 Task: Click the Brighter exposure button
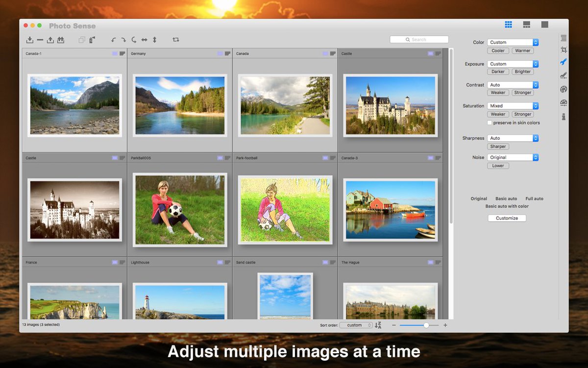[523, 72]
